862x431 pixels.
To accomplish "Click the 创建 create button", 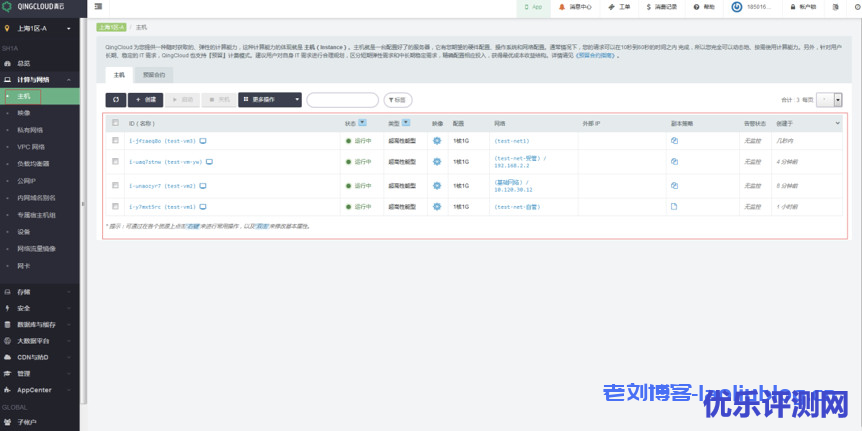I will pos(145,100).
